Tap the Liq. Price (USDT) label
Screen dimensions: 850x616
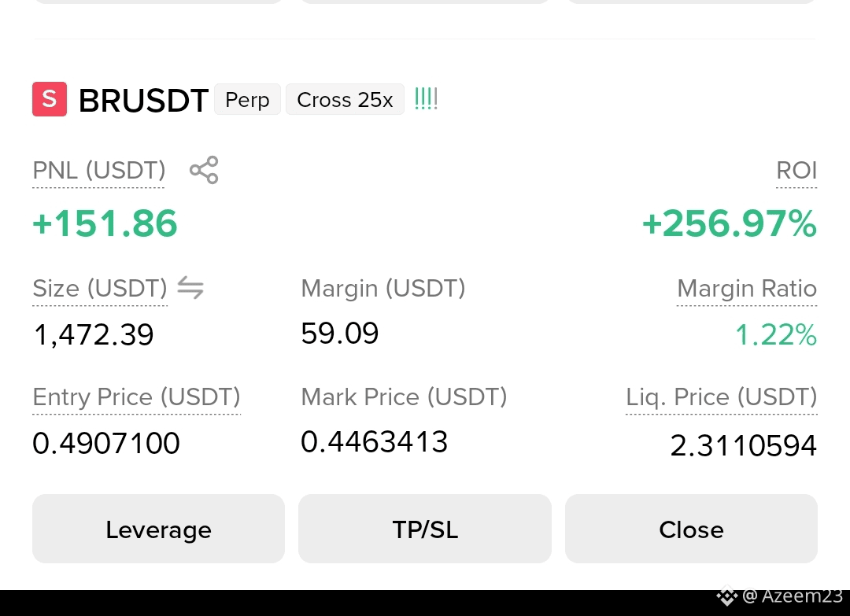pyautogui.click(x=721, y=397)
